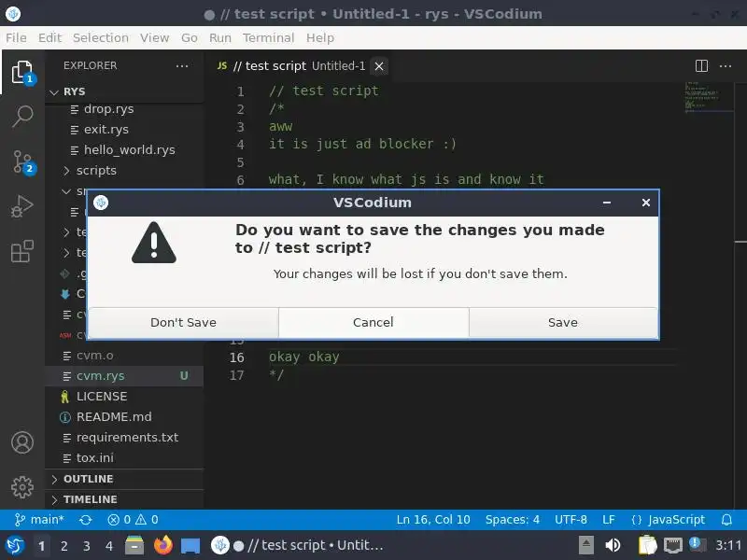
Task: Open hello_world.rys file
Action: pyautogui.click(x=125, y=150)
